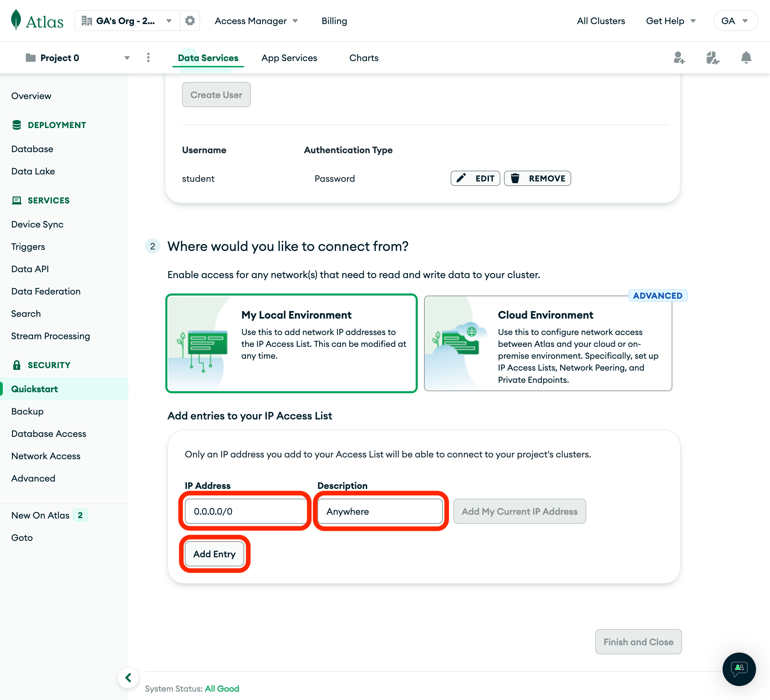
Task: Click the invite user icon
Action: tap(679, 58)
